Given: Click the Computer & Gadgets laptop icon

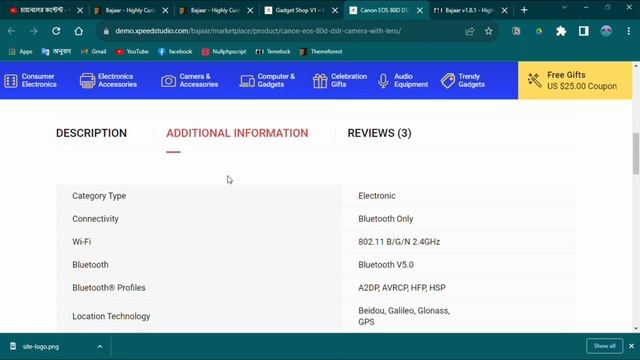Looking at the screenshot, I should (x=247, y=81).
